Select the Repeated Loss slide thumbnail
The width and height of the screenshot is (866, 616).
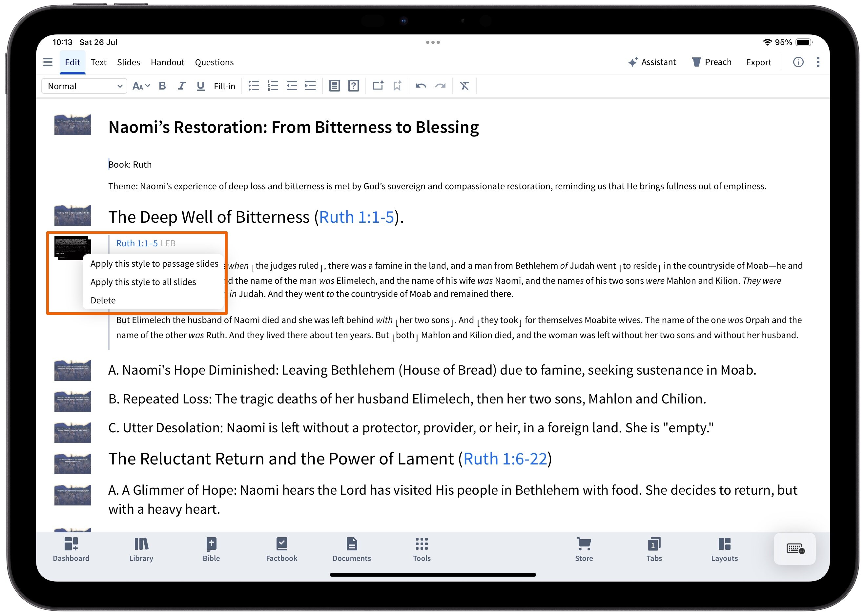coord(72,401)
